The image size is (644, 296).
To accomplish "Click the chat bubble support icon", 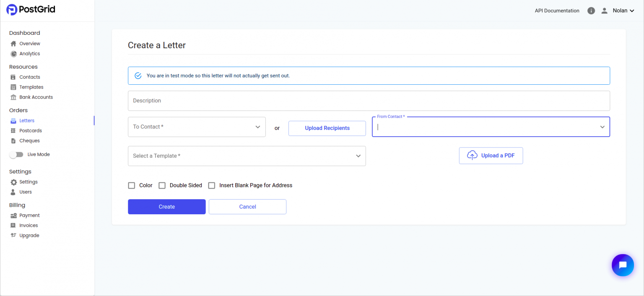I will pos(623,265).
